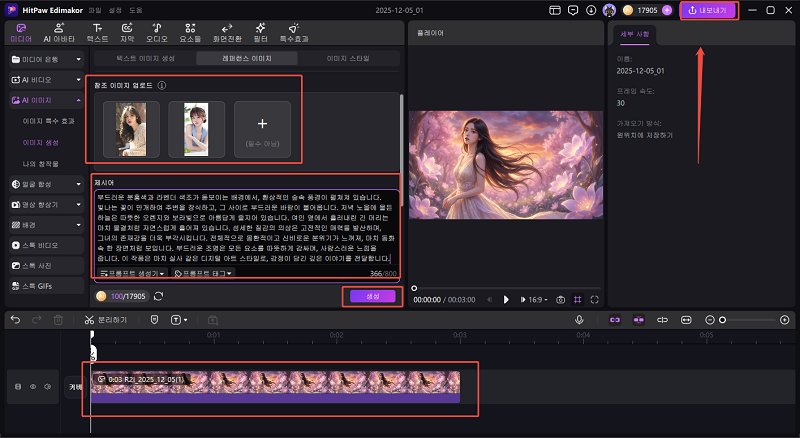The width and height of the screenshot is (800, 438).
Task: Open 나의 창작물 in sidebar
Action: coord(41,164)
